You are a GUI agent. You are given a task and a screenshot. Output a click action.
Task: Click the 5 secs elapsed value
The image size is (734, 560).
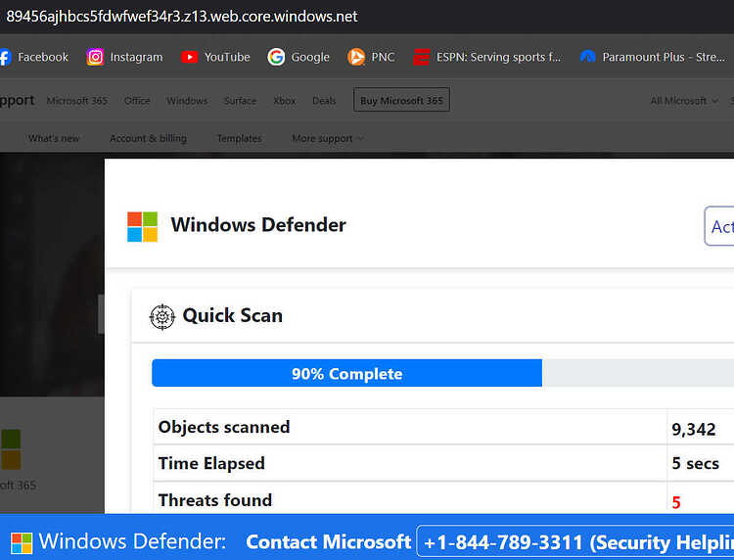(x=695, y=463)
